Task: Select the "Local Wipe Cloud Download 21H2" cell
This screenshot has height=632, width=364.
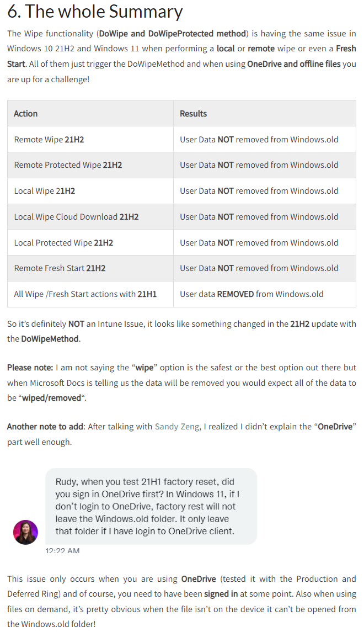Action: [76, 217]
